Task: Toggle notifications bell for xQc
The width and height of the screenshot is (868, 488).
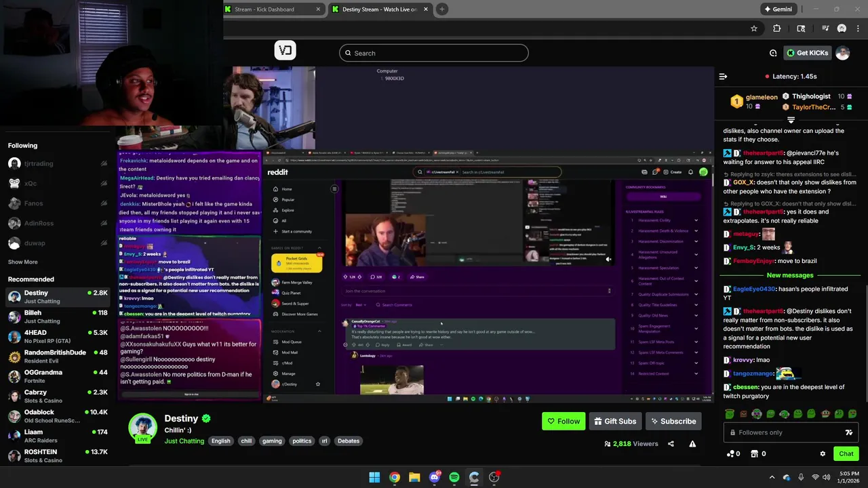Action: 104,183
